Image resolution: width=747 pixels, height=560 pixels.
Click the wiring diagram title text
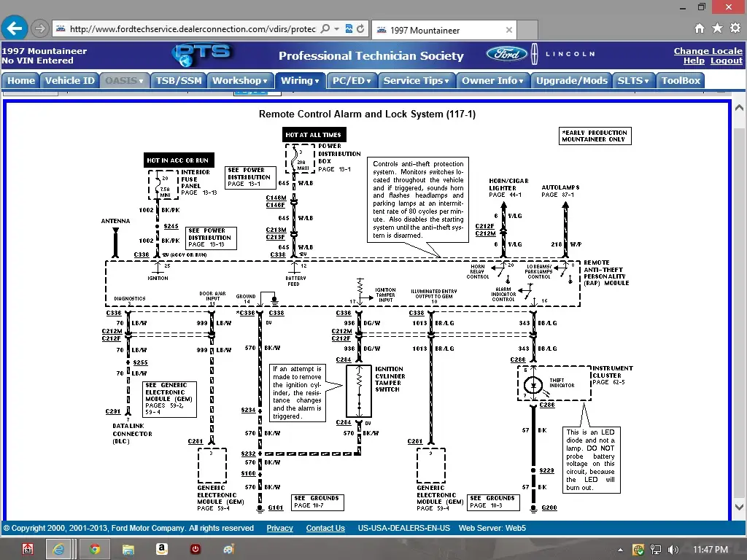[x=367, y=114]
